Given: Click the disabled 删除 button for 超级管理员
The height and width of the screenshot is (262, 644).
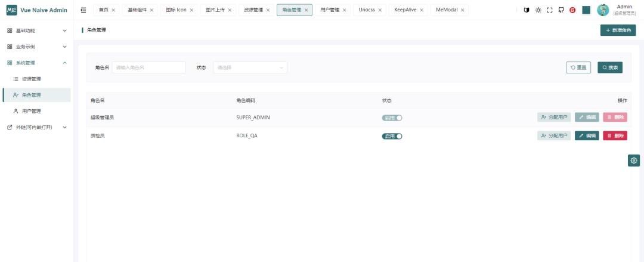Looking at the screenshot, I should (x=615, y=117).
